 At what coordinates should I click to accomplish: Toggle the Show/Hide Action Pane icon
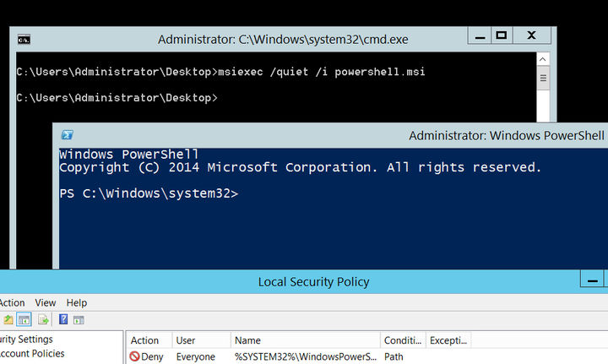point(79,320)
